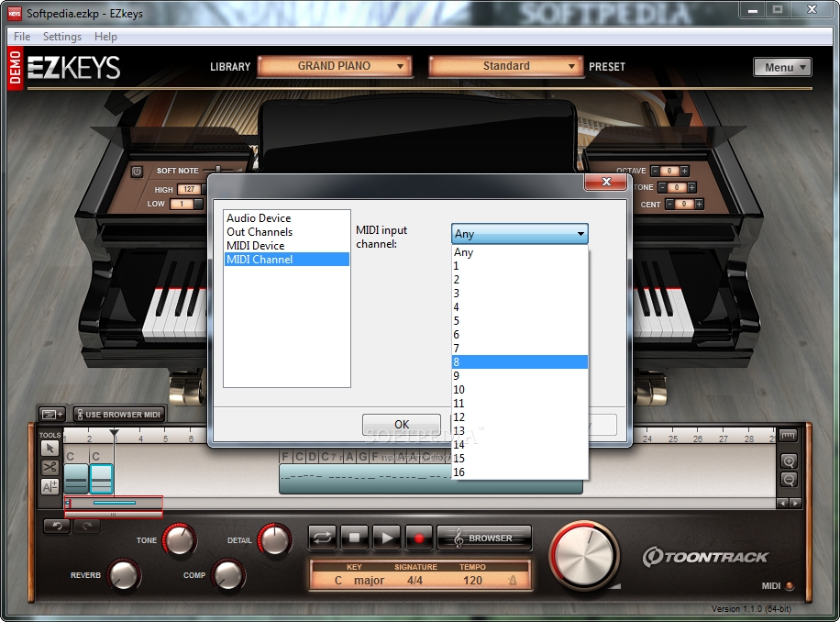
Task: Click the ruler icon above the zoom buttons
Action: pos(788,435)
